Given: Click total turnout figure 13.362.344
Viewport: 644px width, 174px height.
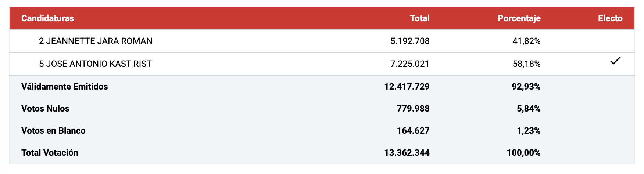Looking at the screenshot, I should coord(407,153).
